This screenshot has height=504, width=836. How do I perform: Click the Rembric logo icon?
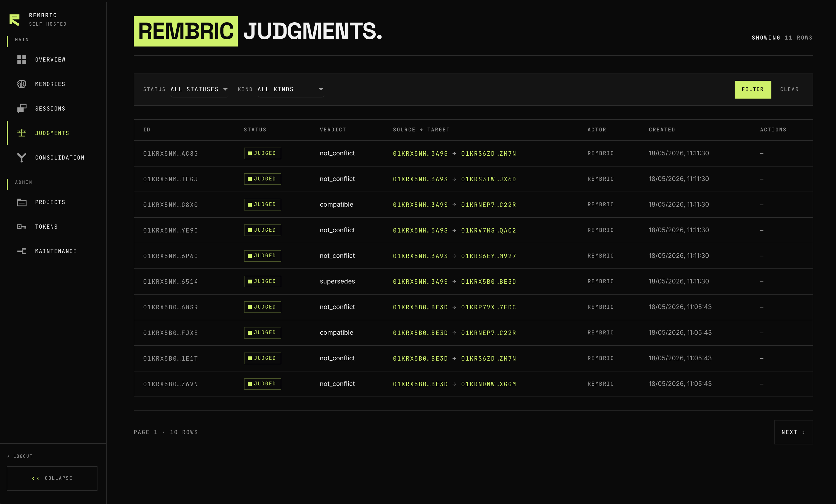click(14, 20)
